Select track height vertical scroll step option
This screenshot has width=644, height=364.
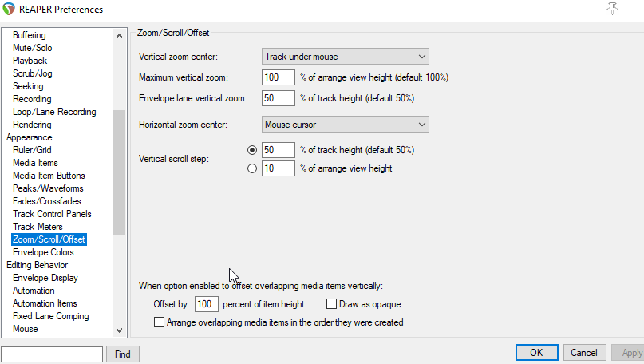pos(252,150)
